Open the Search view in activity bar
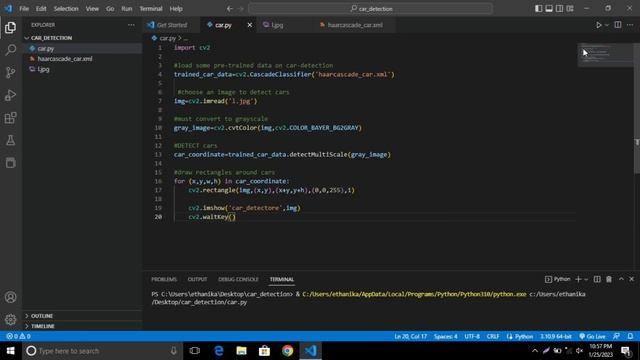The width and height of the screenshot is (640, 360). click(11, 50)
